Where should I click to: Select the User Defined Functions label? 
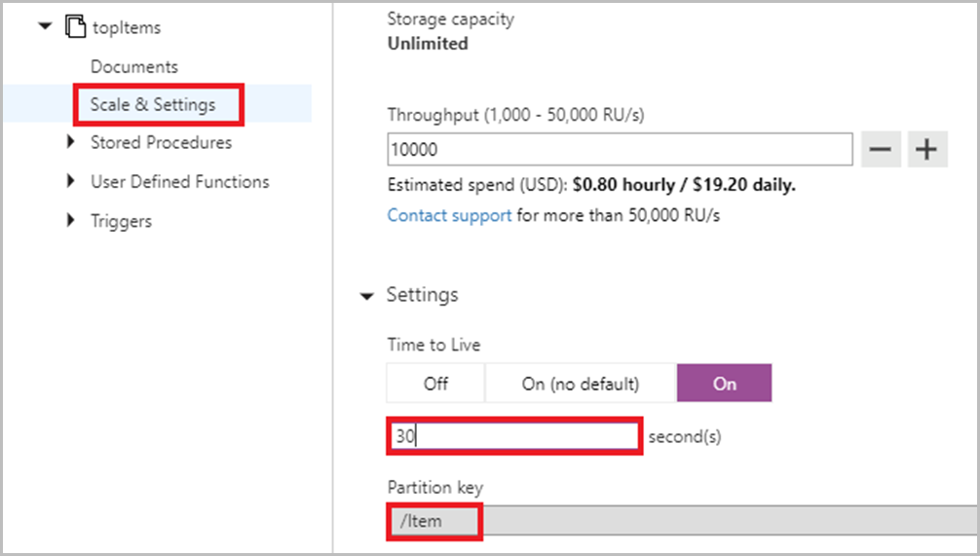179,181
